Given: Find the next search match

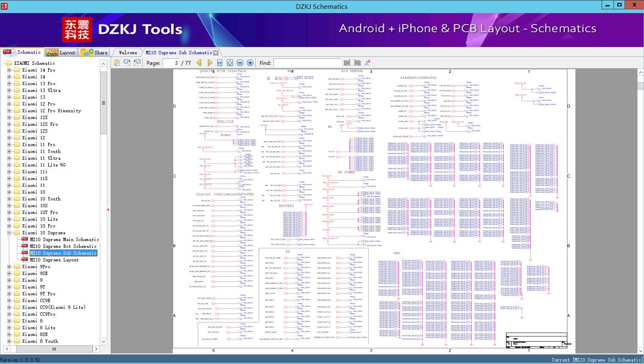Looking at the screenshot, I should [357, 63].
